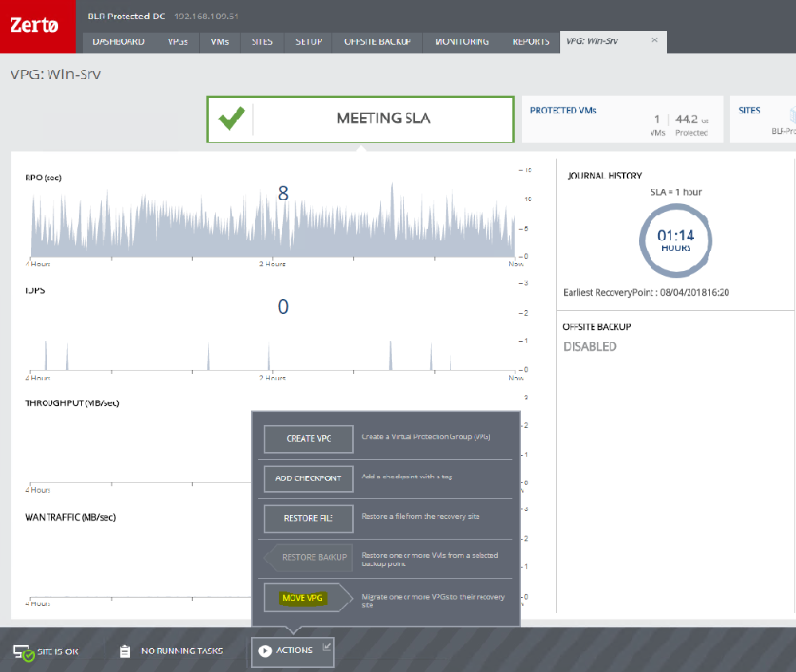796x672 pixels.
Task: Go to the Offsite Backup tab
Action: (x=377, y=41)
